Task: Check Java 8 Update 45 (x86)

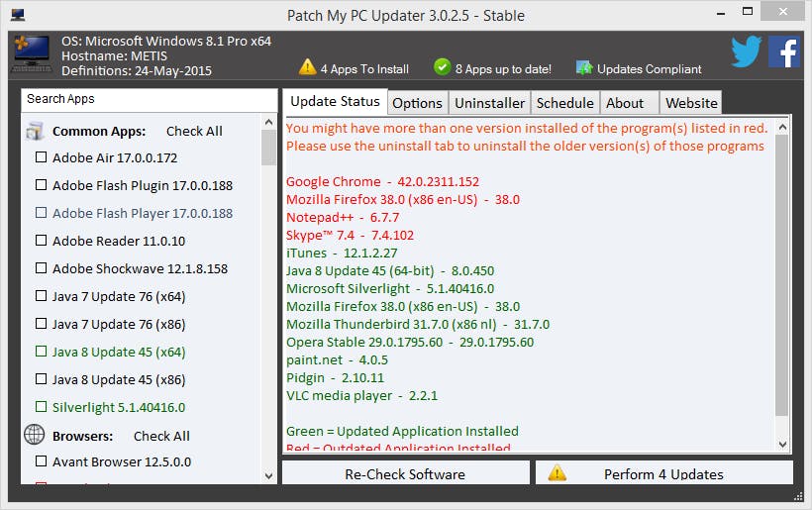Action: point(41,379)
